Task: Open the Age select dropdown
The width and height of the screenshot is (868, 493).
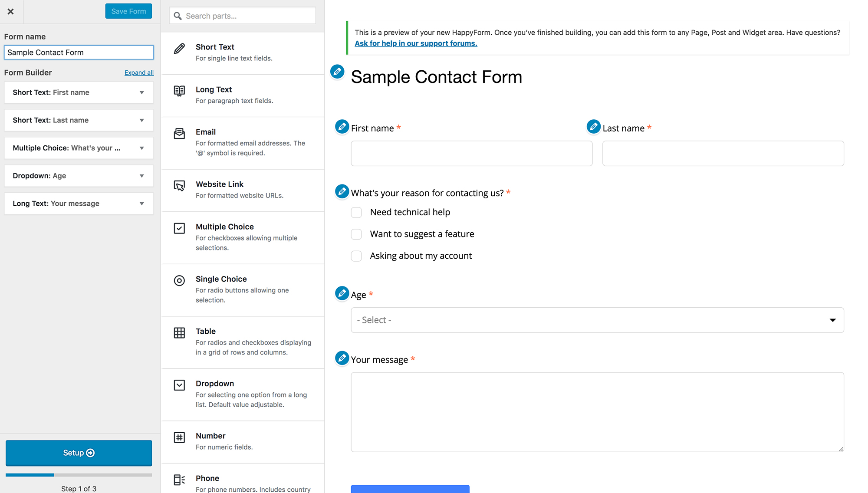Action: [x=597, y=320]
